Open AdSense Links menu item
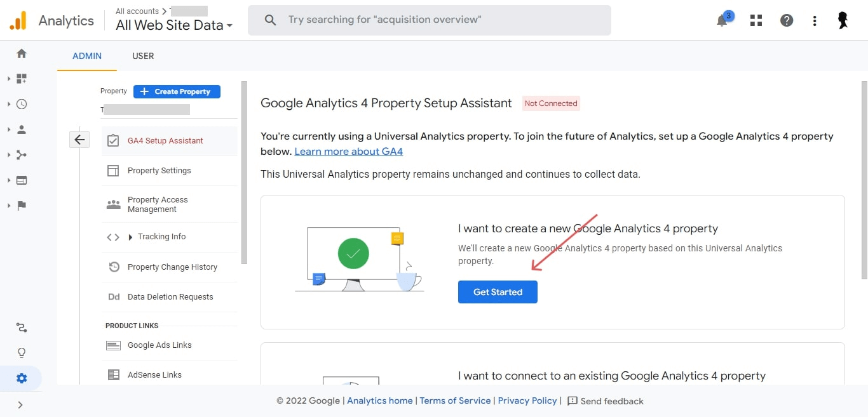The image size is (868, 417). [x=169, y=375]
